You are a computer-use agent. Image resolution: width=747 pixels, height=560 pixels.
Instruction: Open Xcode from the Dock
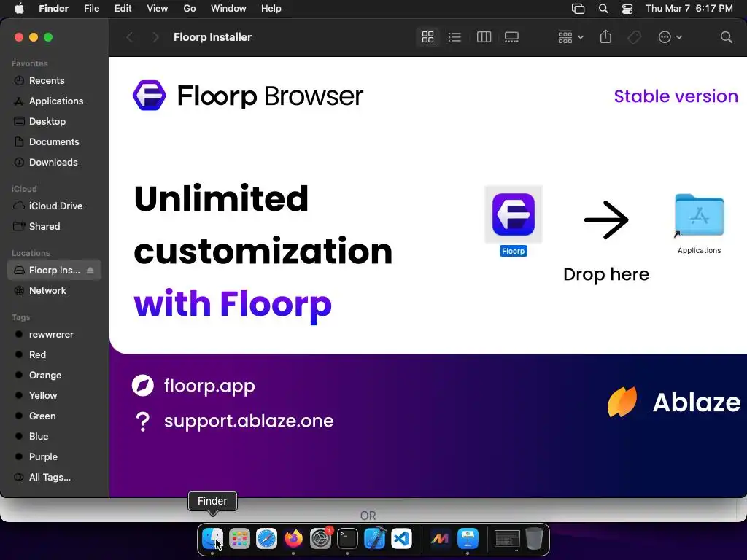coord(374,539)
